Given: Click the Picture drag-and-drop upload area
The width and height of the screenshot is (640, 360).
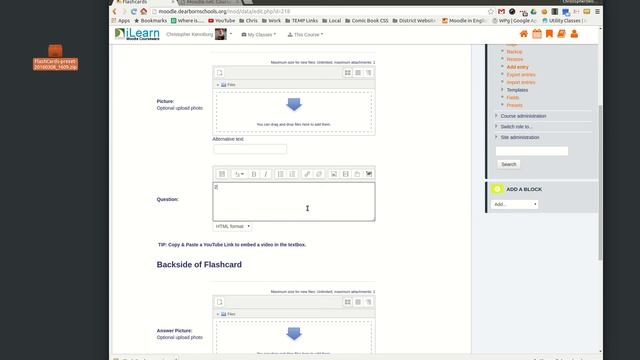Looking at the screenshot, I should pyautogui.click(x=293, y=112).
